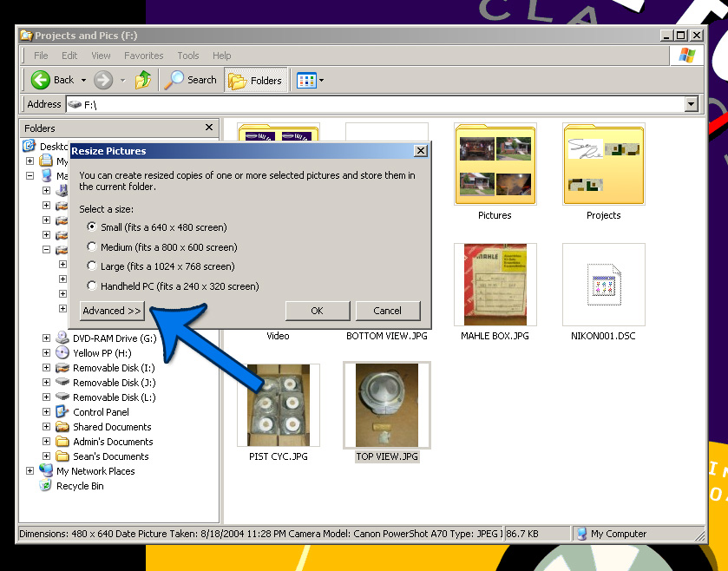
Task: Click the Video folder label
Action: click(x=279, y=336)
